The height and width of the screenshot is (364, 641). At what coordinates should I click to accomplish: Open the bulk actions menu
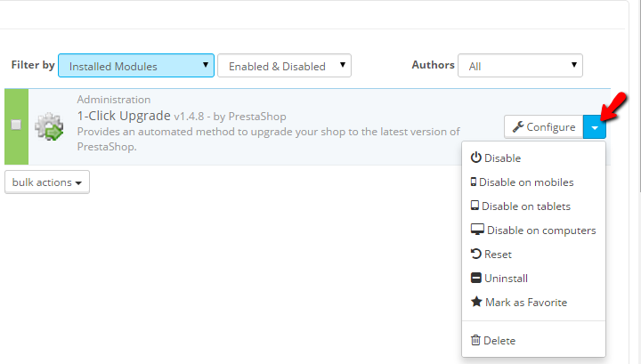pyautogui.click(x=47, y=182)
